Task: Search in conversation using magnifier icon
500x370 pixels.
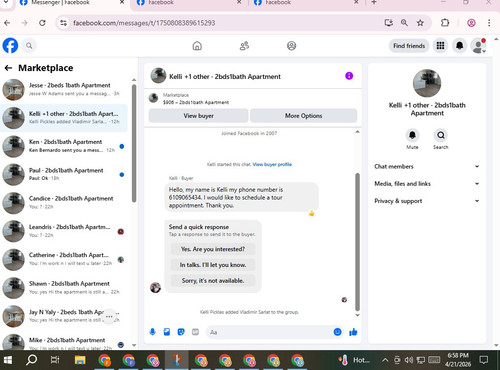Action: pos(441,135)
